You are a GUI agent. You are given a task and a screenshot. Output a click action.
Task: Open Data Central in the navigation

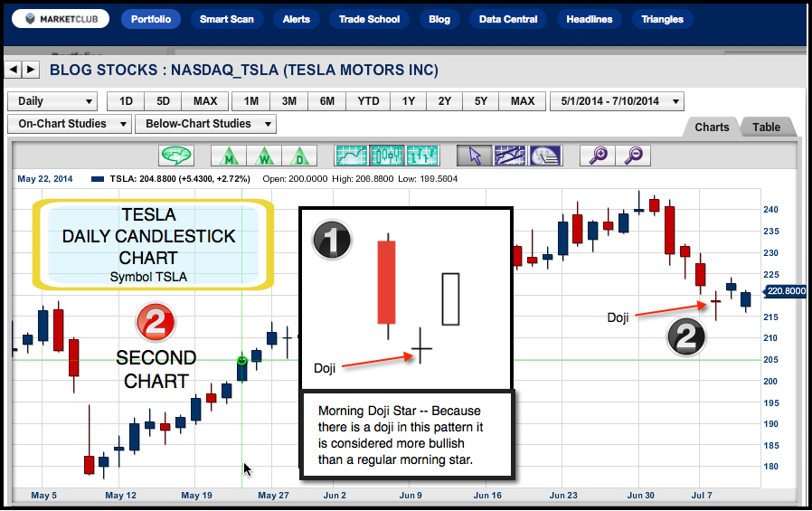508,19
